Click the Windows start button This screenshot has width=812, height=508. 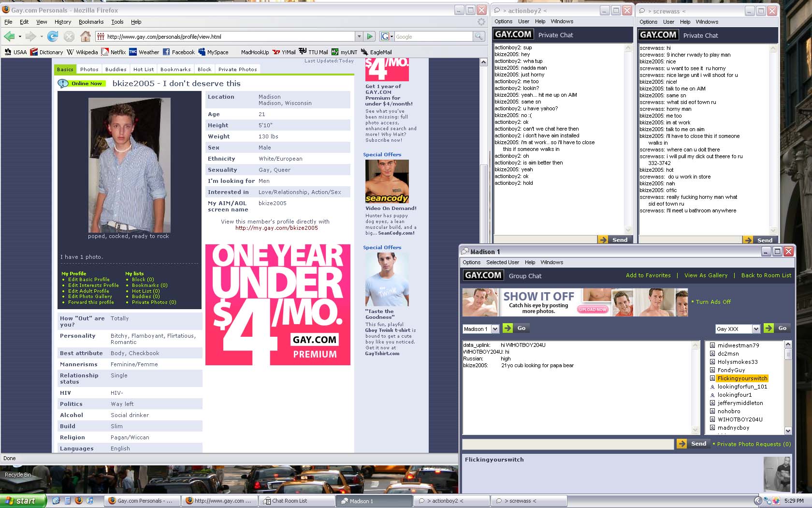click(x=23, y=501)
